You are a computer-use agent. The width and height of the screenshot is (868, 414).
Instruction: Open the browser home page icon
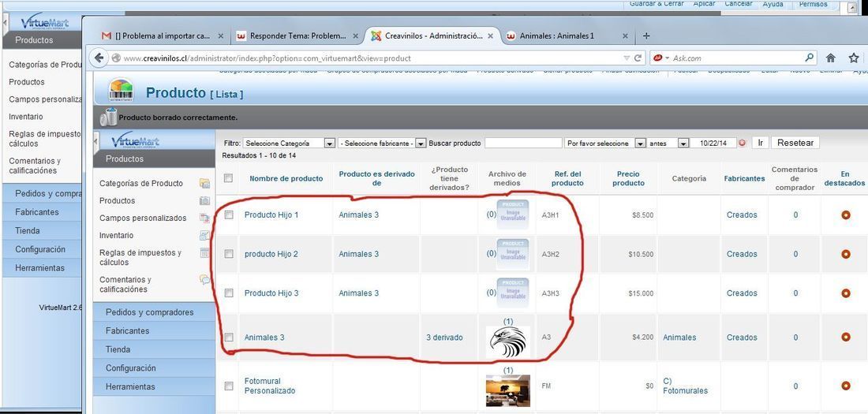pyautogui.click(x=830, y=58)
